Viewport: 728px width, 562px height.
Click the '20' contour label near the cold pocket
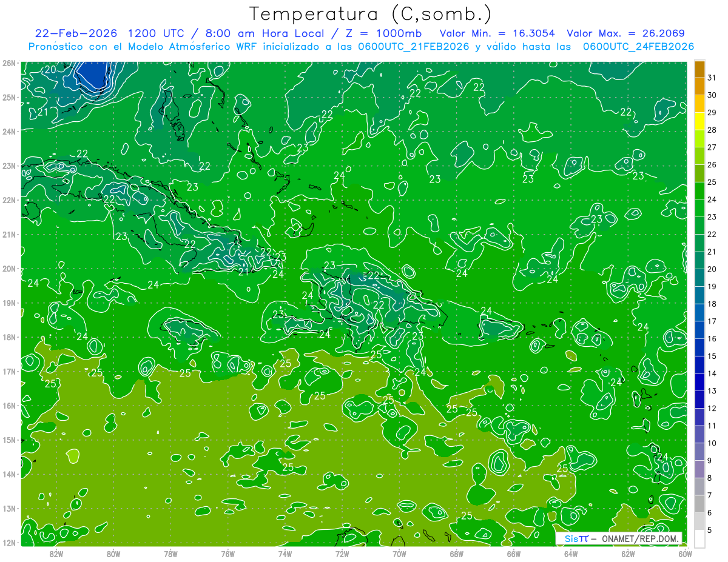(51, 69)
